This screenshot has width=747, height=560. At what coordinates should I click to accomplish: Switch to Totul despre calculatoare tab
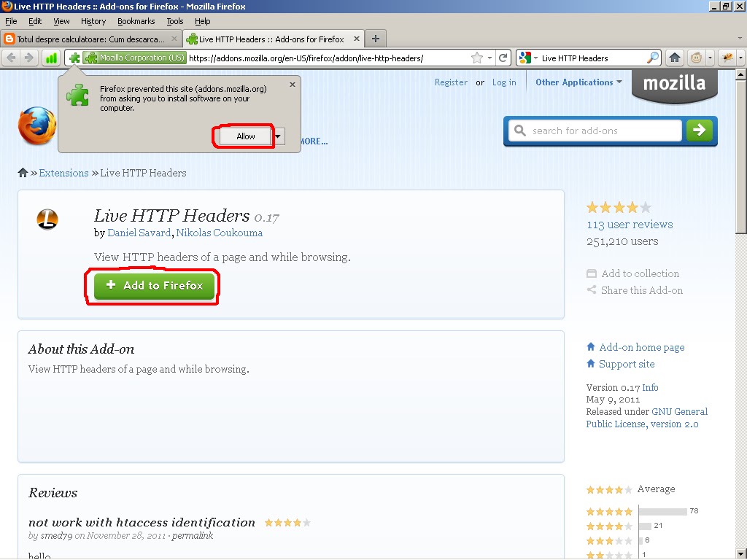(91, 39)
